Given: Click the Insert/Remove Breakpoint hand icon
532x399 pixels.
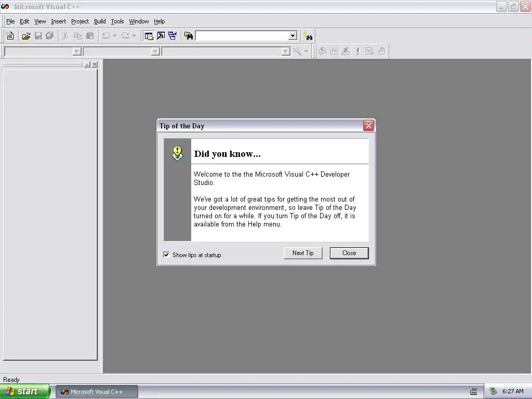Looking at the screenshot, I should [382, 51].
